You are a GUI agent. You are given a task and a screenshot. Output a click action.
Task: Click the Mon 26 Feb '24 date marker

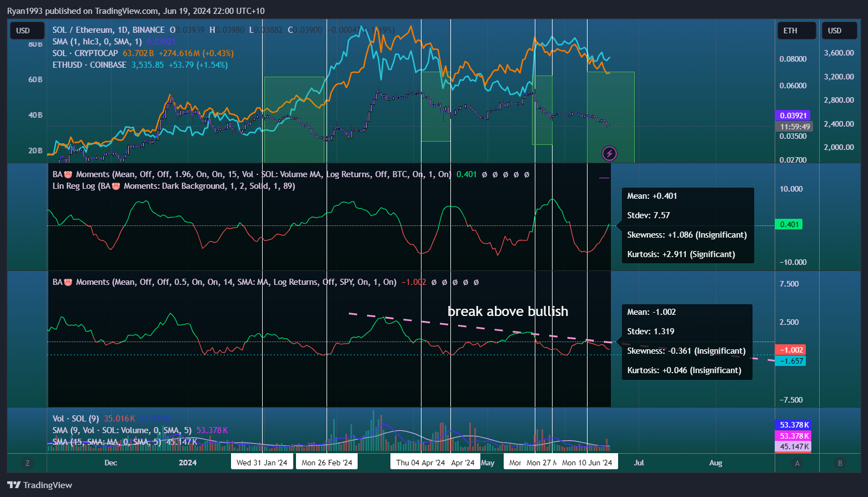pyautogui.click(x=327, y=463)
